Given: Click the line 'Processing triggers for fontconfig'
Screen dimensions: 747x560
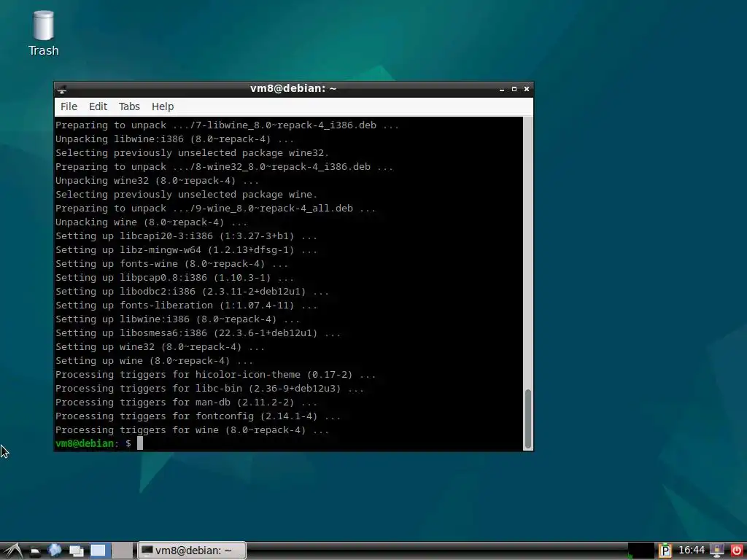Looking at the screenshot, I should pos(198,416).
